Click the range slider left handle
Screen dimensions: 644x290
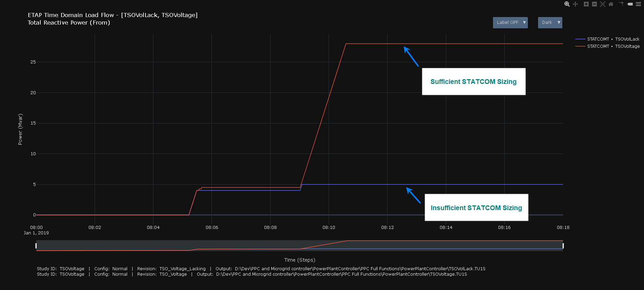pos(36,246)
